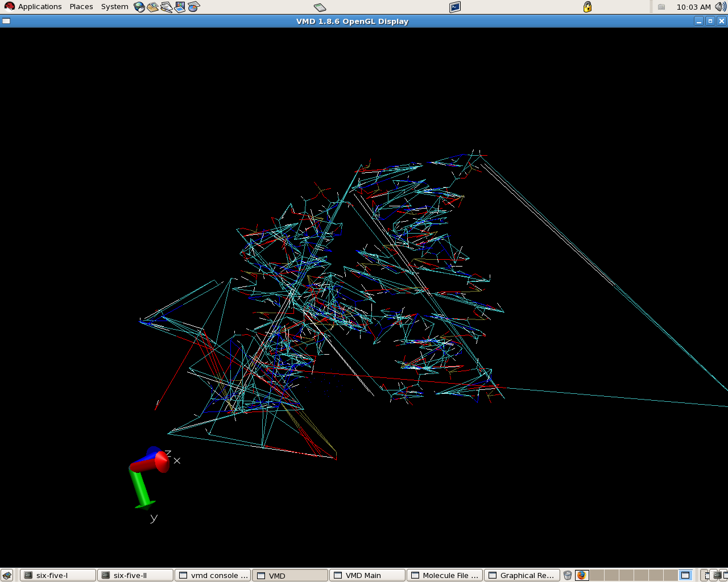Bring up the vmd console window
This screenshot has width=728, height=582.
[213, 575]
